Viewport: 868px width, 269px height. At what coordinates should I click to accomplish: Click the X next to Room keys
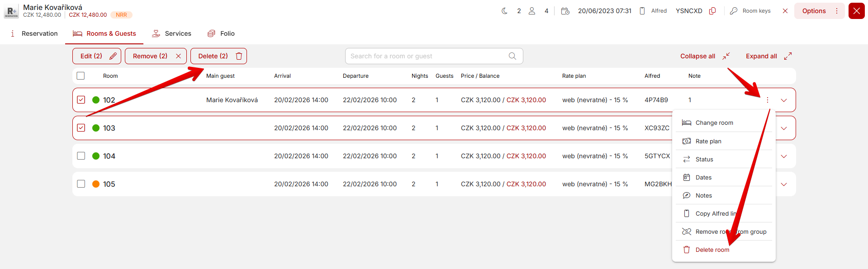coord(785,11)
